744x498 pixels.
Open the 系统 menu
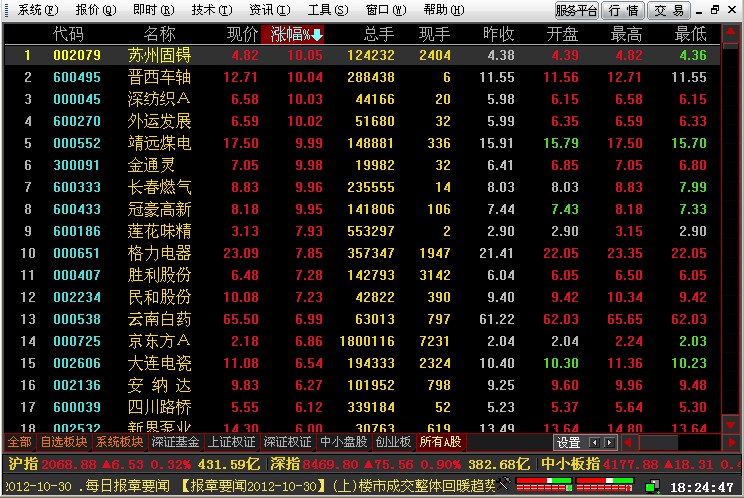(36, 10)
